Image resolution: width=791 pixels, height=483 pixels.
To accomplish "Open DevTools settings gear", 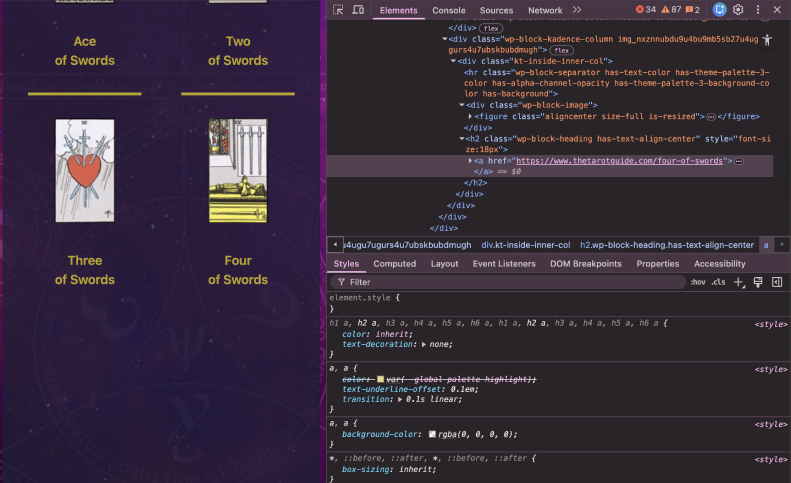I will click(x=739, y=10).
